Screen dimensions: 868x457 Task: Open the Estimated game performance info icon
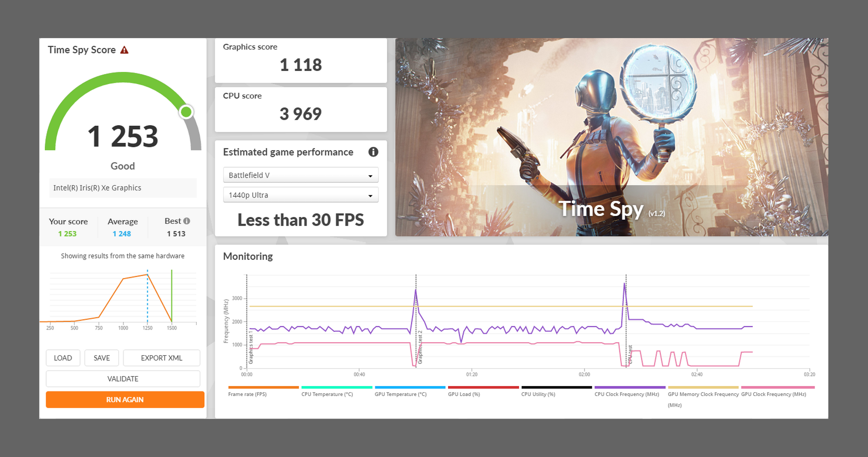(373, 152)
